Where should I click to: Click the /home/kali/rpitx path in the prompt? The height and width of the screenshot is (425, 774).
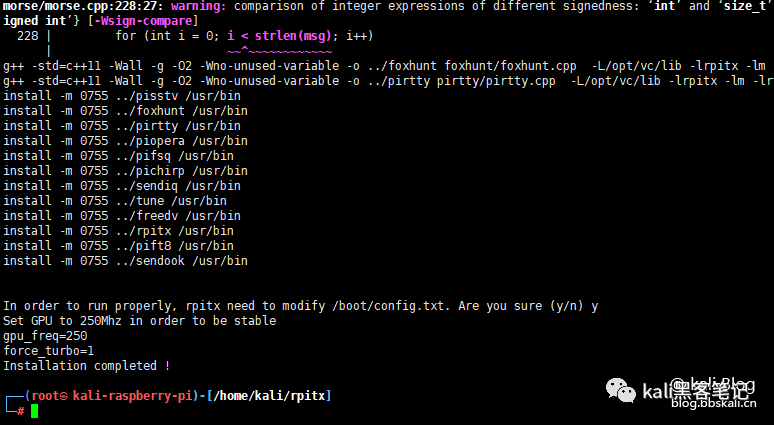[x=270, y=396]
